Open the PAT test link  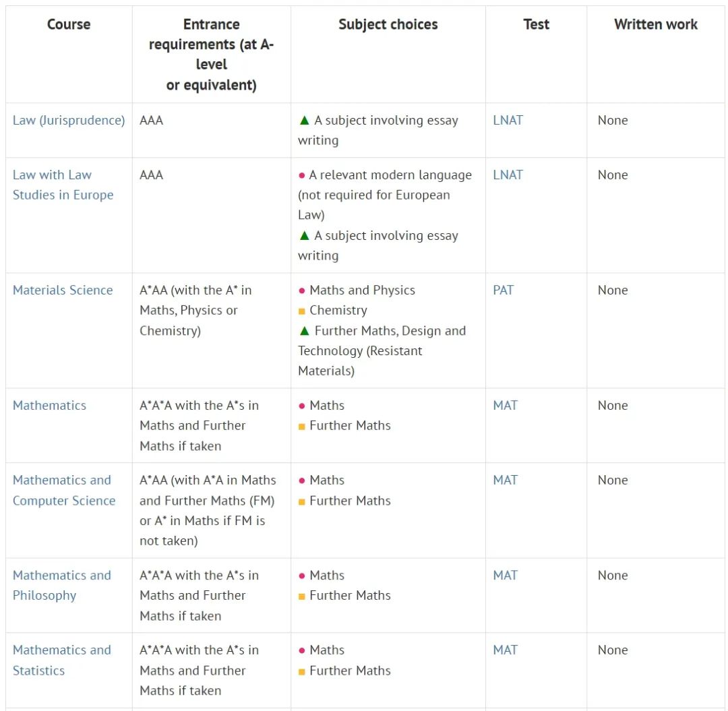[x=504, y=290]
